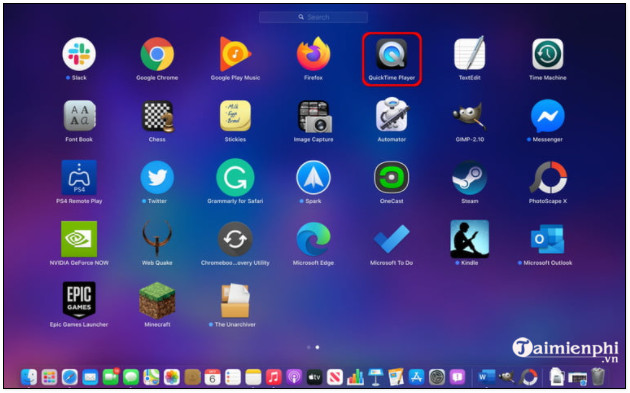
Task: Open Reminders from the Dock
Action: click(233, 377)
